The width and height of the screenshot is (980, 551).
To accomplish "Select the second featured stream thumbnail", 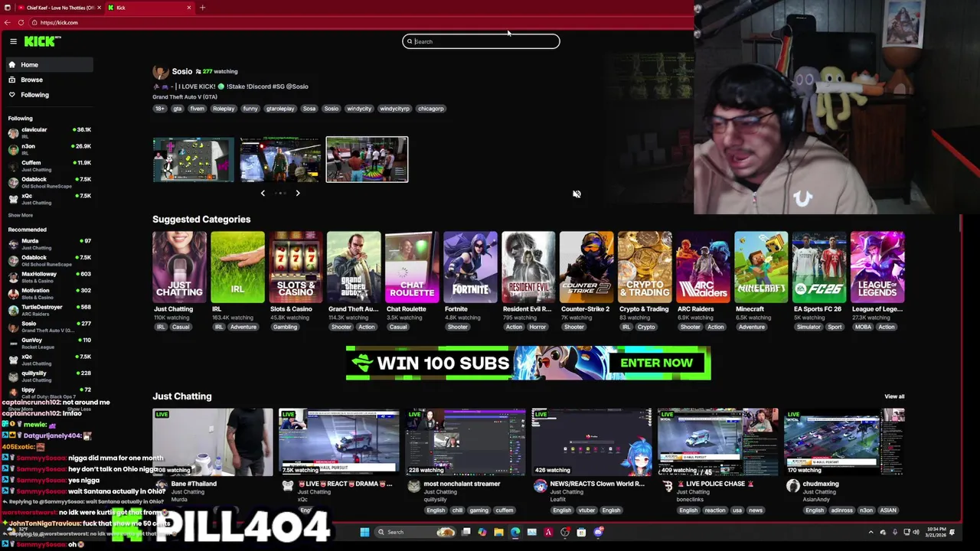I will [280, 159].
